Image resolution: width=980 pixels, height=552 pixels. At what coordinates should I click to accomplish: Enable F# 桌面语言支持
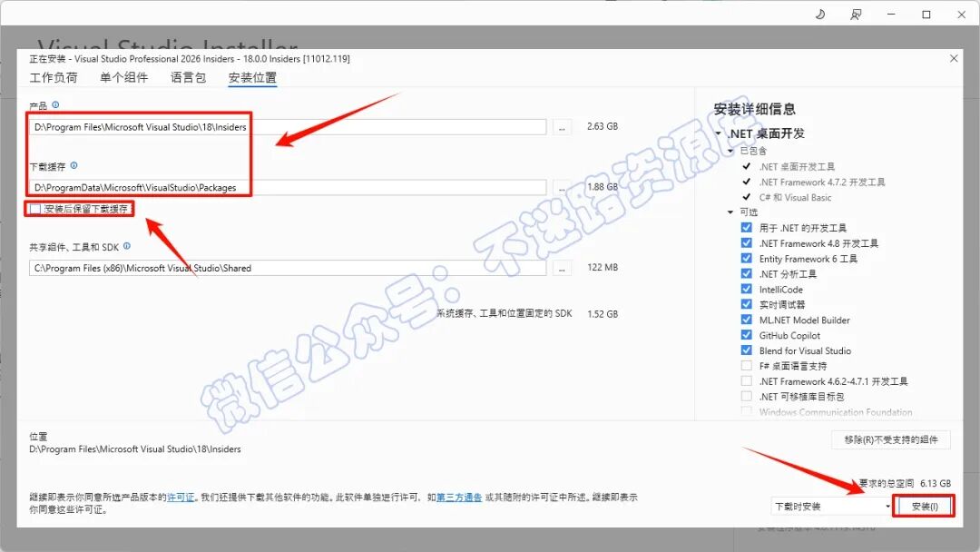[x=746, y=366]
